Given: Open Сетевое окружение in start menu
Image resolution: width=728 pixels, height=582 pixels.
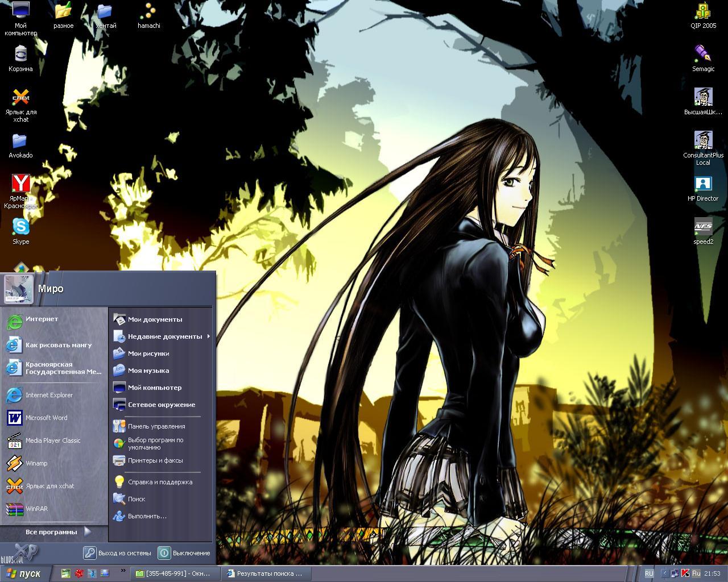Looking at the screenshot, I should pyautogui.click(x=162, y=405).
